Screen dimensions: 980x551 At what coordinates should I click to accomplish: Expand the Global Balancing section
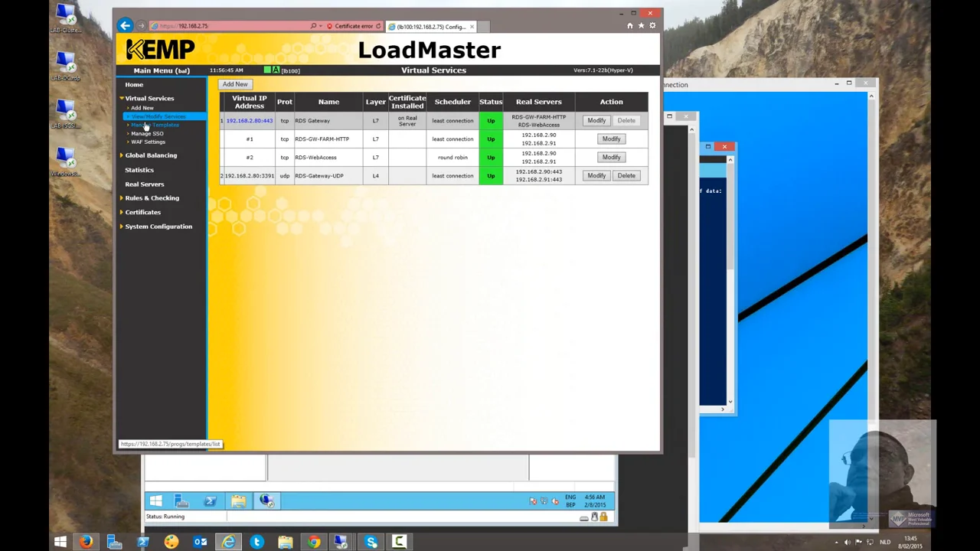[x=151, y=155]
